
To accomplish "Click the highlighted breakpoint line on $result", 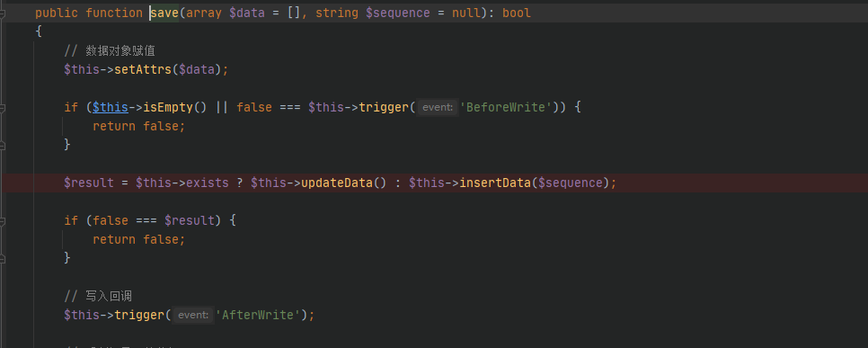I will 434,183.
